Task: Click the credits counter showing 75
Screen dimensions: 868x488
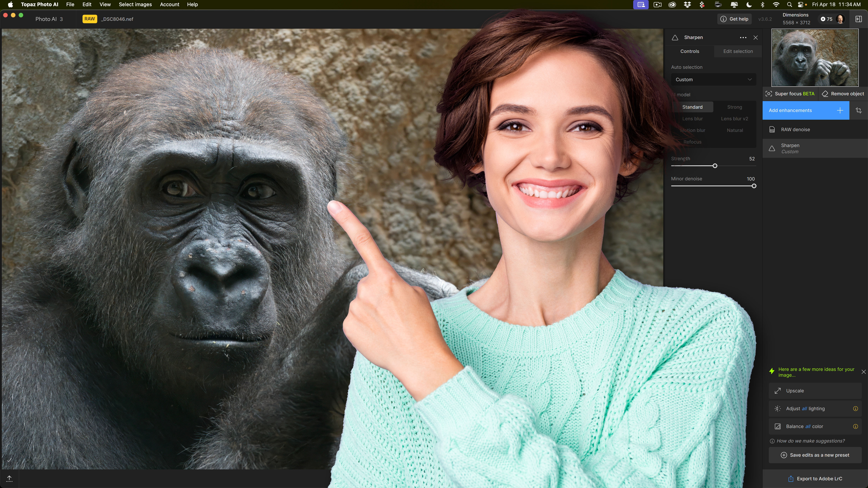Action: point(826,19)
